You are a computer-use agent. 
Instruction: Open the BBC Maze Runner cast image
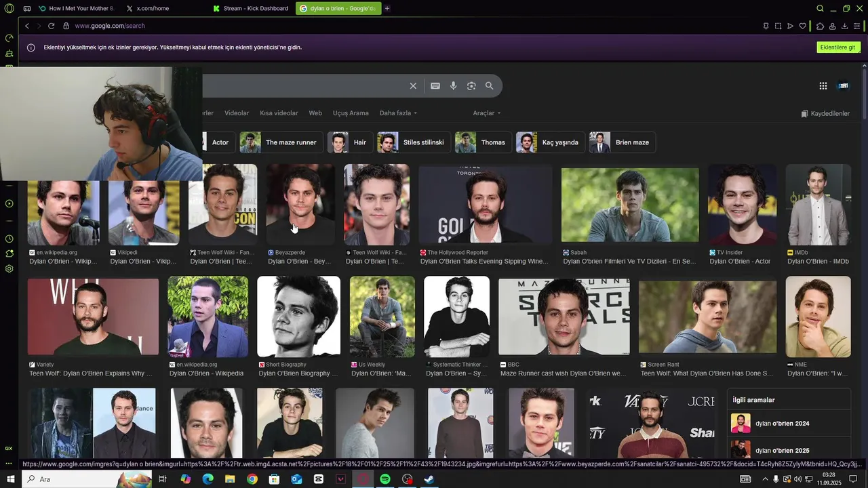pos(564,317)
